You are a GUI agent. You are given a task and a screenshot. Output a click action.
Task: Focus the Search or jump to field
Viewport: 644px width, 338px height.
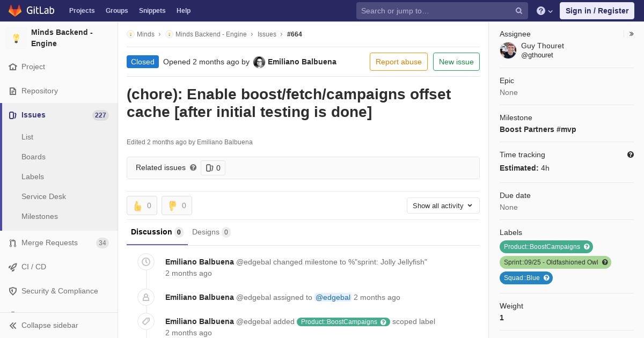point(442,11)
